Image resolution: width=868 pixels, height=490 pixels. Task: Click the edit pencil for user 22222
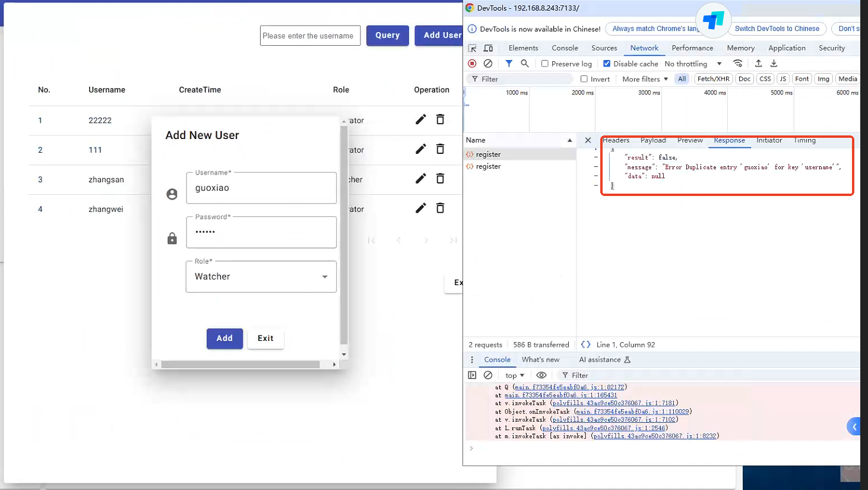point(420,119)
